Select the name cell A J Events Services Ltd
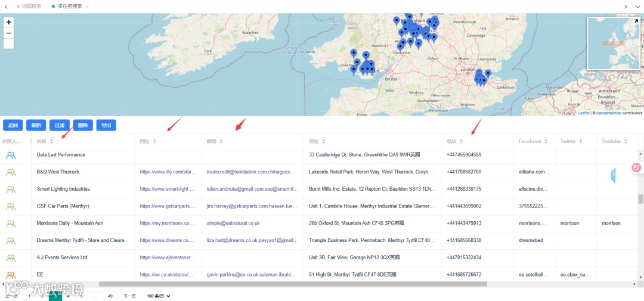This screenshot has height=301, width=644. pyautogui.click(x=62, y=258)
